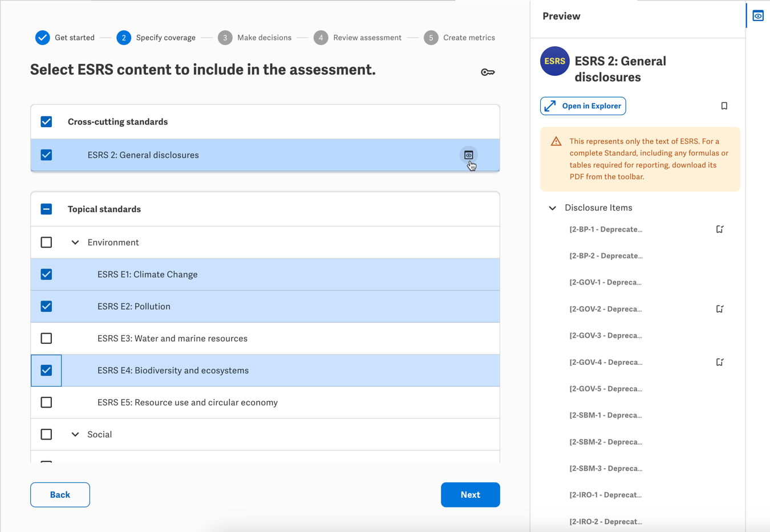Click the key icon beside the page heading
The image size is (770, 532).
pos(488,72)
